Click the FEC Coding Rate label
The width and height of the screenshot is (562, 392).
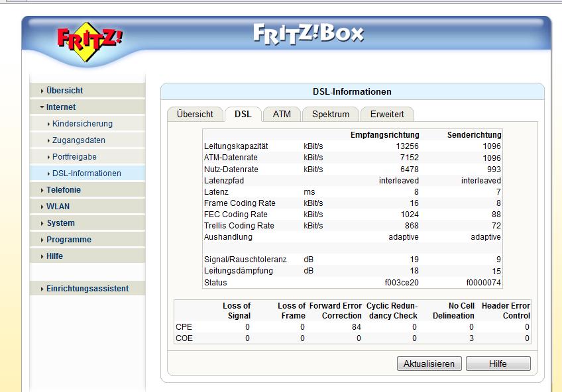click(x=235, y=215)
